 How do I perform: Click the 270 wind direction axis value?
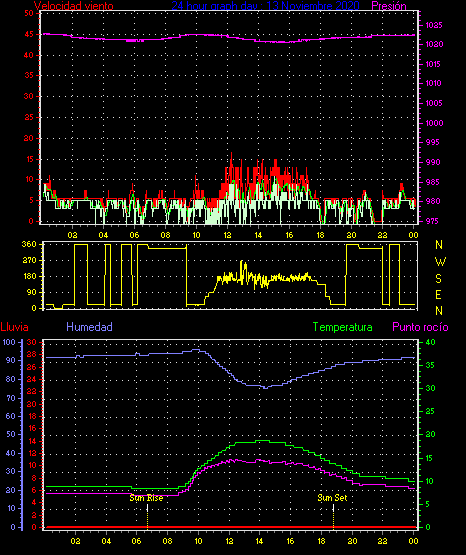point(29,260)
